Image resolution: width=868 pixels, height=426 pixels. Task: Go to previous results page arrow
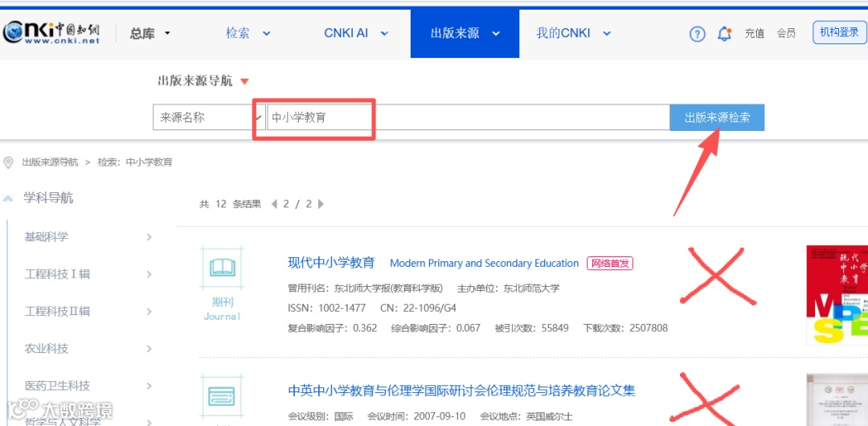[x=274, y=204]
